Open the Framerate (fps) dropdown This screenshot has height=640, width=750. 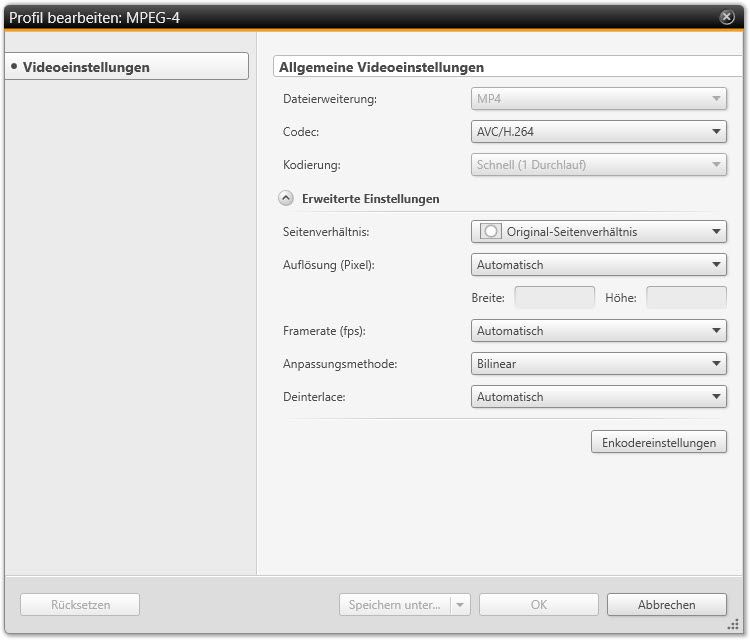(598, 331)
